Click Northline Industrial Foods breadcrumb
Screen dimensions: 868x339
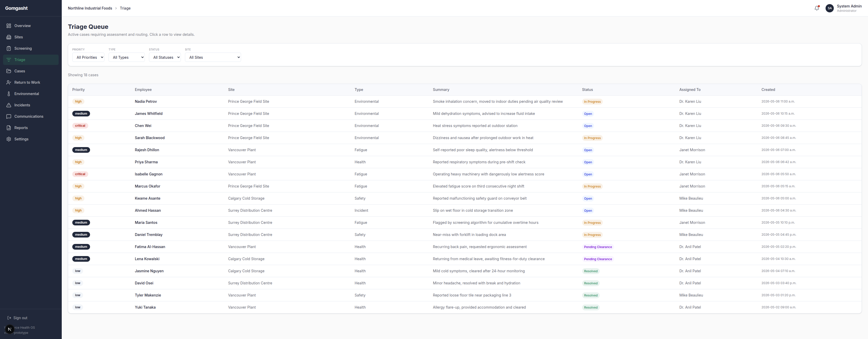point(90,8)
